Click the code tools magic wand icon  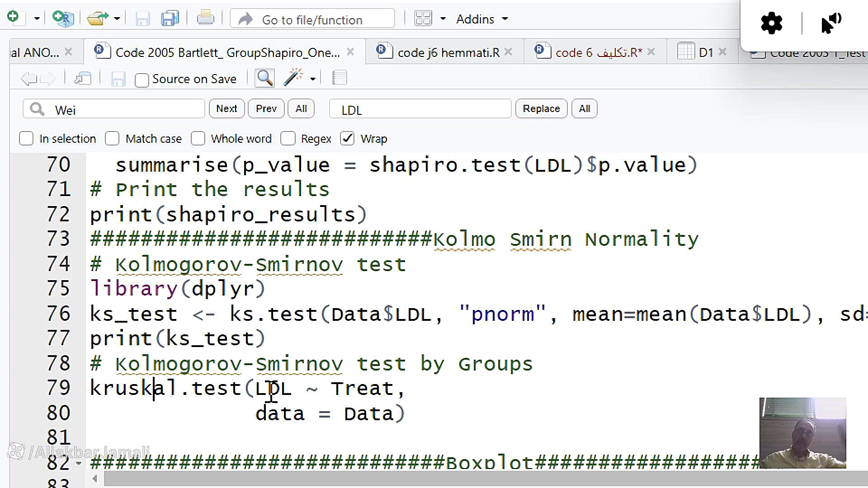coord(293,78)
